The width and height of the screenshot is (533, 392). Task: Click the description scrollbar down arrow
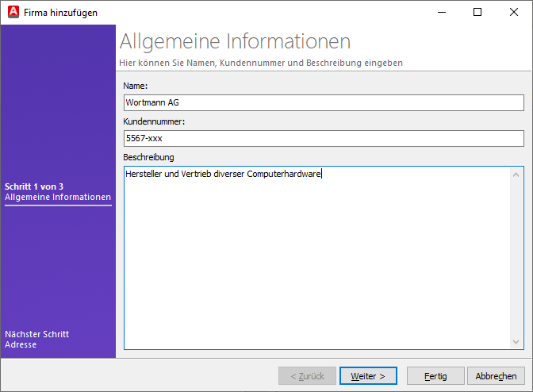516,342
